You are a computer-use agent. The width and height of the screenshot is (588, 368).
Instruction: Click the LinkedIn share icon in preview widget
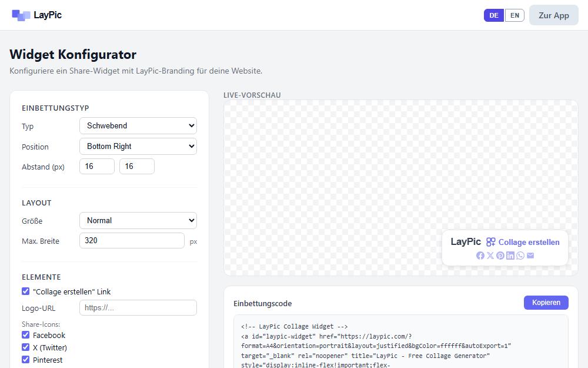510,256
